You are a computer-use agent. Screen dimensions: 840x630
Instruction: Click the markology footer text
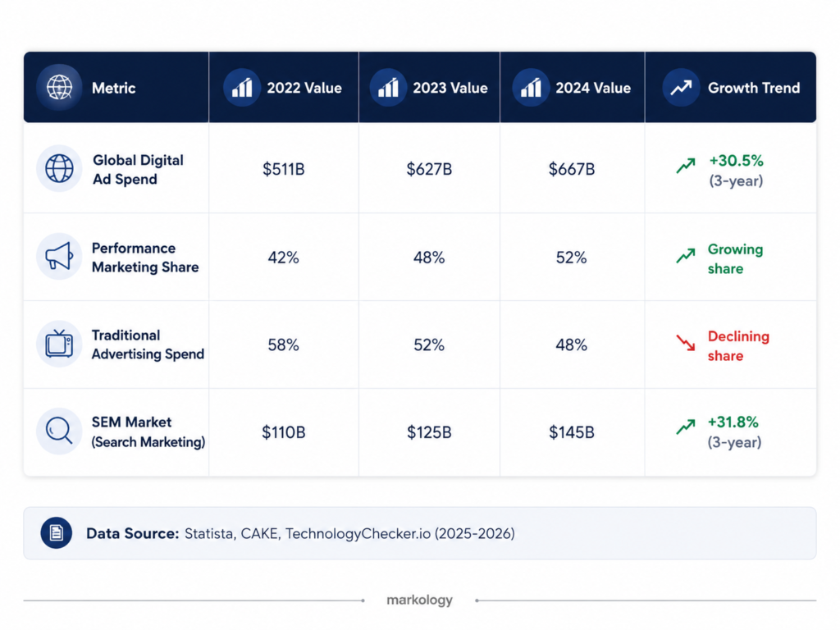419,600
